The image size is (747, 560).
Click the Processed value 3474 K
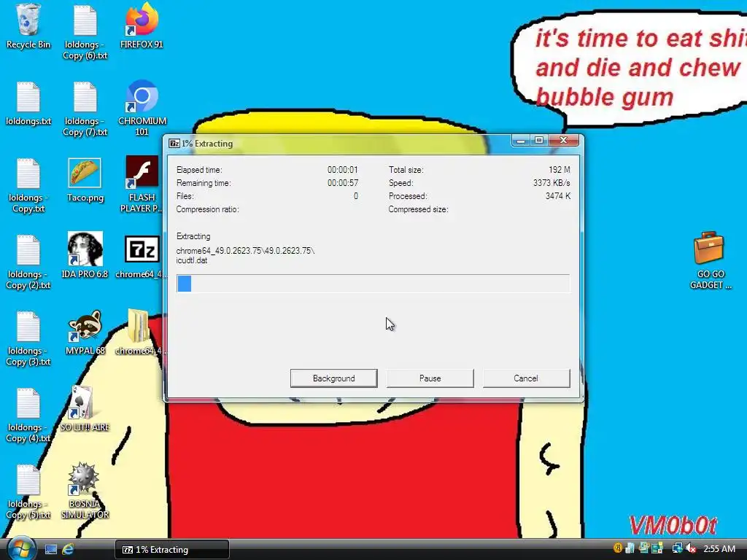(557, 195)
